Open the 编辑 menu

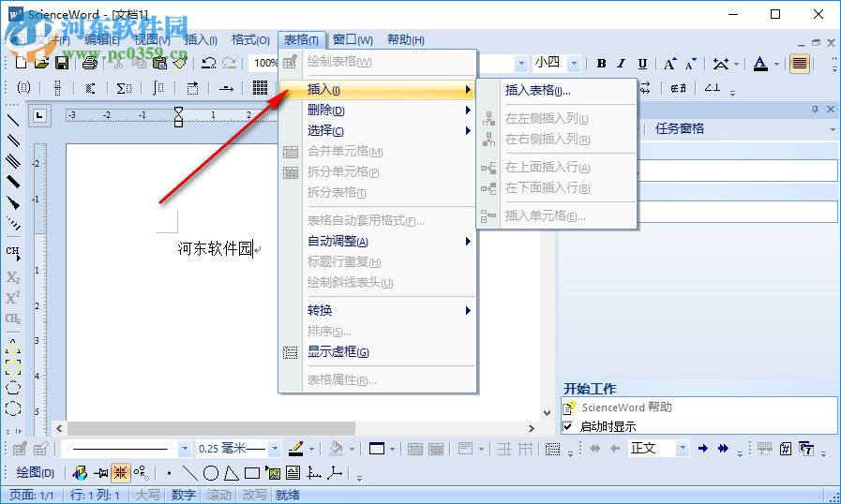click(x=102, y=40)
